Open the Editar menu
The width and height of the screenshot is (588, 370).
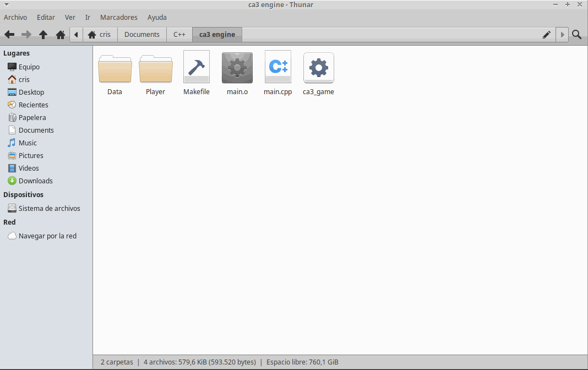tap(46, 17)
